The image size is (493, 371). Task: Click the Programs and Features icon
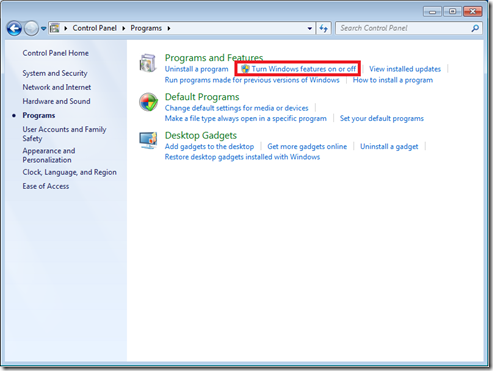coord(148,63)
